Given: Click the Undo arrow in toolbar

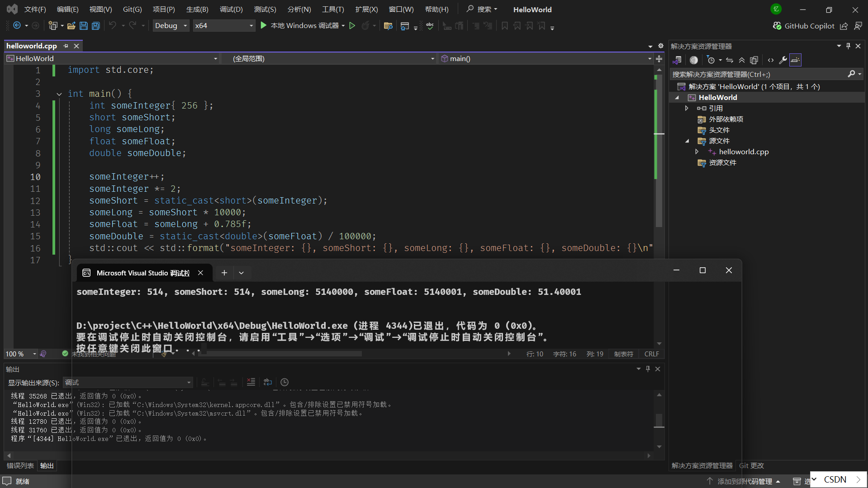Looking at the screenshot, I should point(113,26).
